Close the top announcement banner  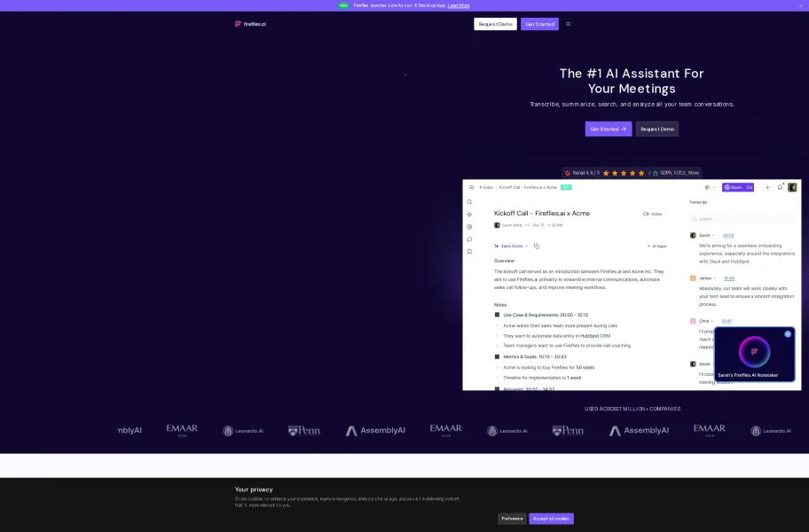tap(801, 5)
